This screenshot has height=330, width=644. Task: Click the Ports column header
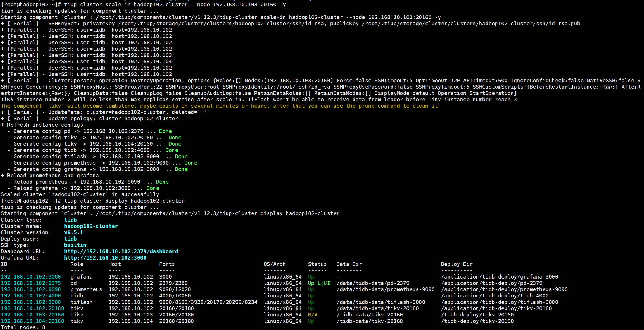click(167, 264)
